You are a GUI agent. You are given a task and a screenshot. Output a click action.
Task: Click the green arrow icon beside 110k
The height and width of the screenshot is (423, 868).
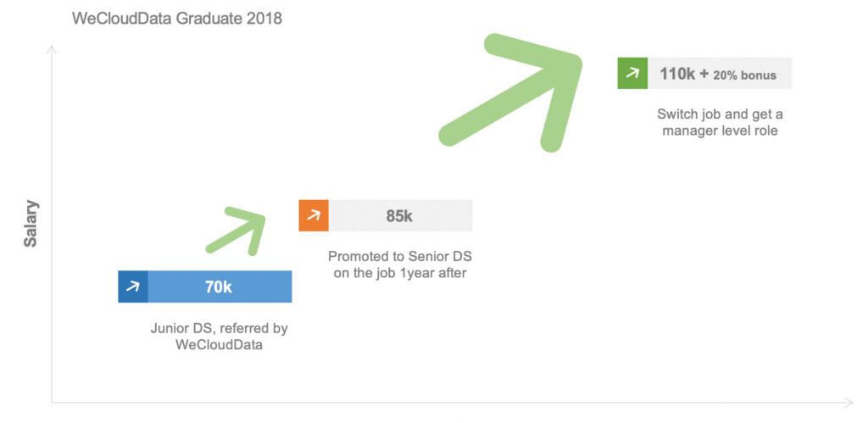pyautogui.click(x=632, y=73)
